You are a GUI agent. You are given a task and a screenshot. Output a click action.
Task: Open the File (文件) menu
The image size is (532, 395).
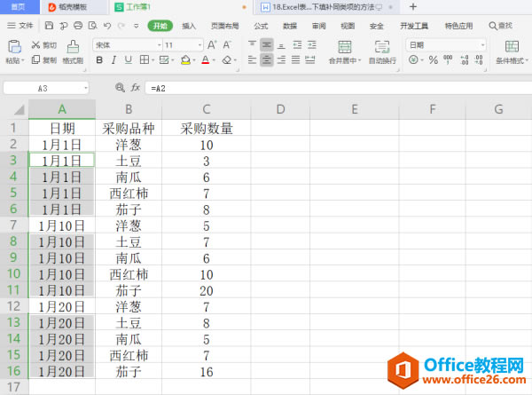click(20, 26)
